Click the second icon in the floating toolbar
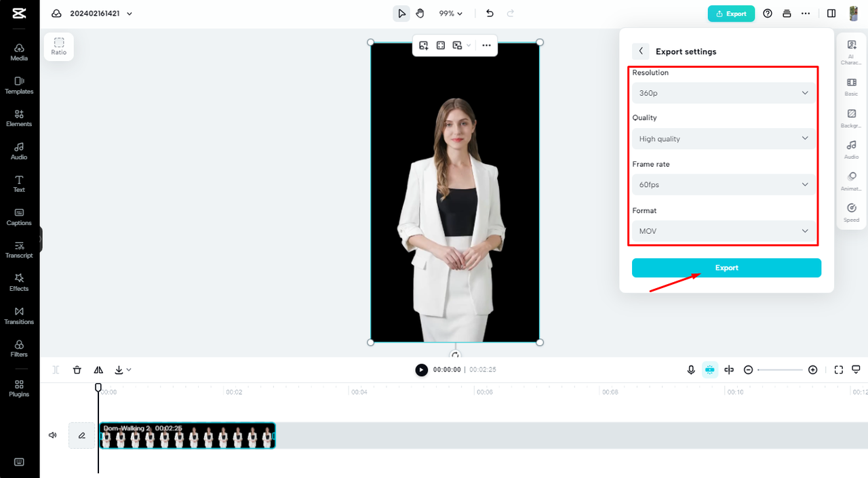The image size is (868, 478). (441, 45)
